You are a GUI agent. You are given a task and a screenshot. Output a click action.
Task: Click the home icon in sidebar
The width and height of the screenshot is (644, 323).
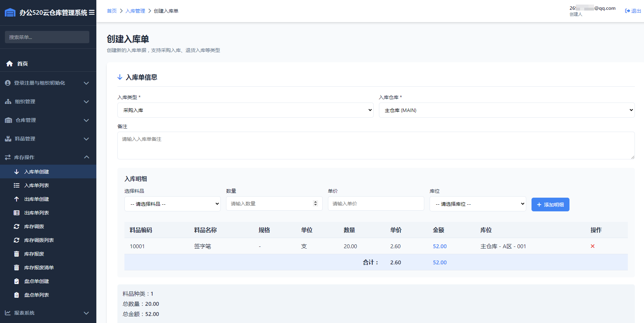[x=9, y=64]
